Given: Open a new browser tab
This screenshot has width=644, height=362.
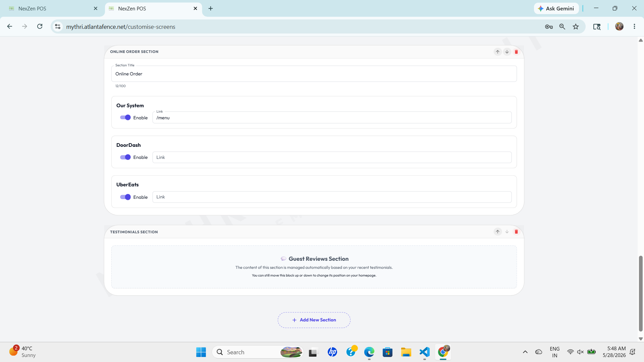Looking at the screenshot, I should coord(211,9).
